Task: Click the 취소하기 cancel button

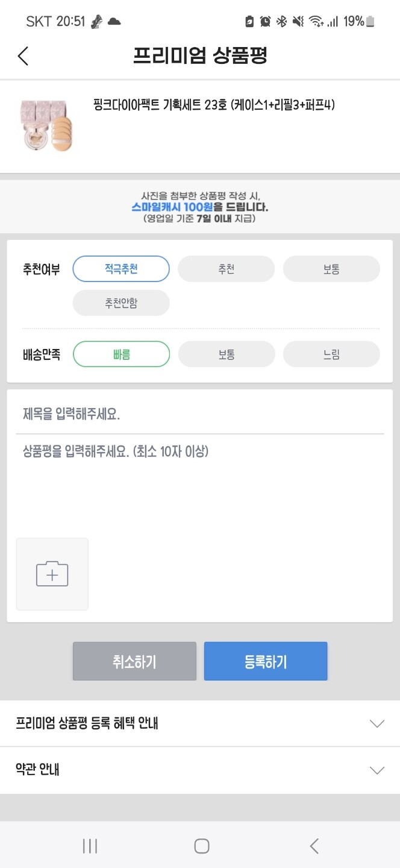Action: tap(134, 661)
